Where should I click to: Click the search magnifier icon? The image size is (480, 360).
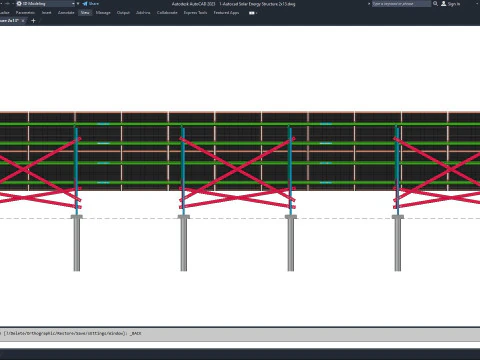coord(435,4)
